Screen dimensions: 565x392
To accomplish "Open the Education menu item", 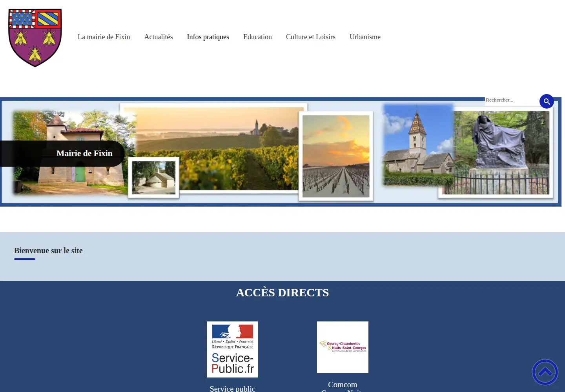I will point(257,37).
